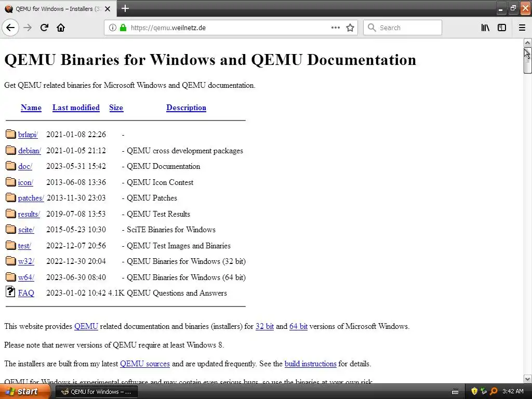The image size is (532, 399).
Task: Sort listing by Description column
Action: tap(187, 108)
